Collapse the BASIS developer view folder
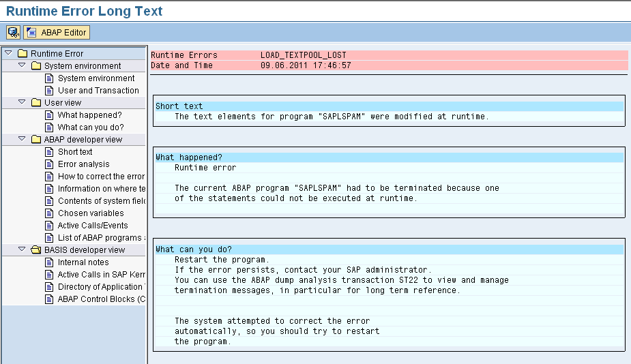Viewport: 631px width, 364px height. point(21,249)
